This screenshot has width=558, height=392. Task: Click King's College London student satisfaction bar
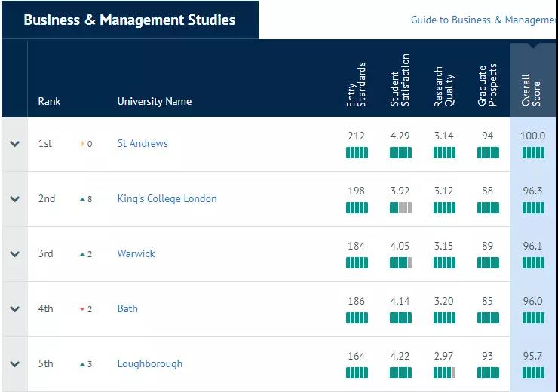(400, 208)
